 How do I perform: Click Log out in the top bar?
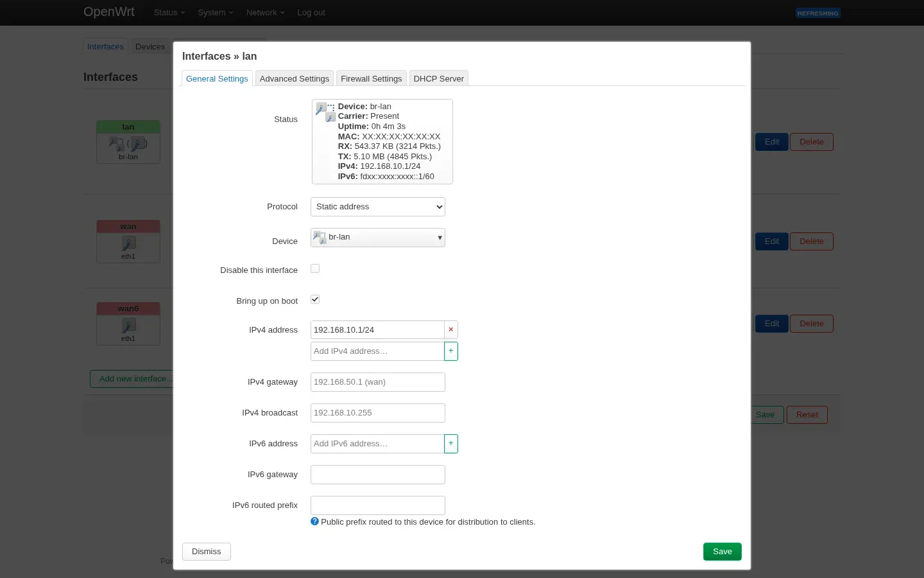tap(311, 12)
